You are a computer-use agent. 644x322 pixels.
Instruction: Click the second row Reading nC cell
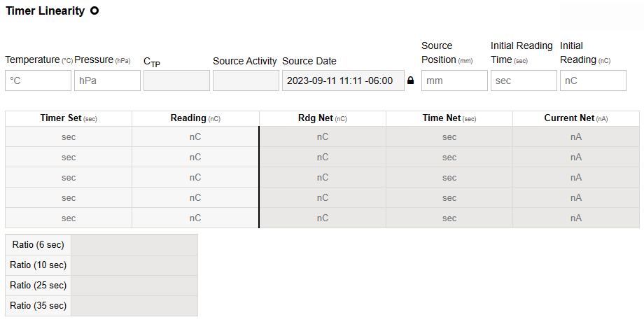pos(195,157)
